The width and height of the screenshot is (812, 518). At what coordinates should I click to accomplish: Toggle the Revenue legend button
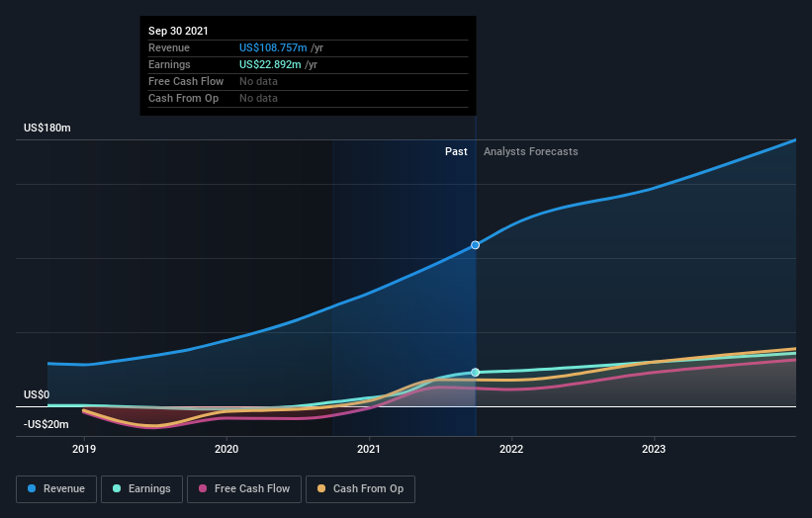(x=56, y=489)
